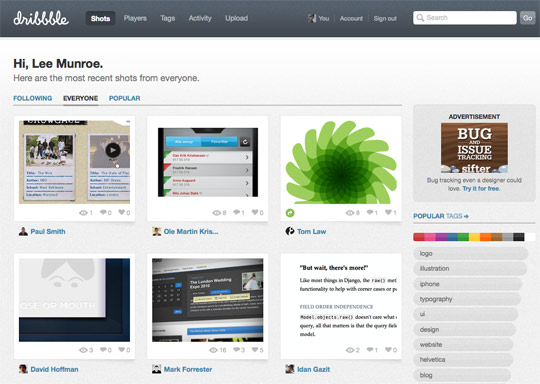Open Tom Law's green flower shot
The image size is (540, 384).
341,162
